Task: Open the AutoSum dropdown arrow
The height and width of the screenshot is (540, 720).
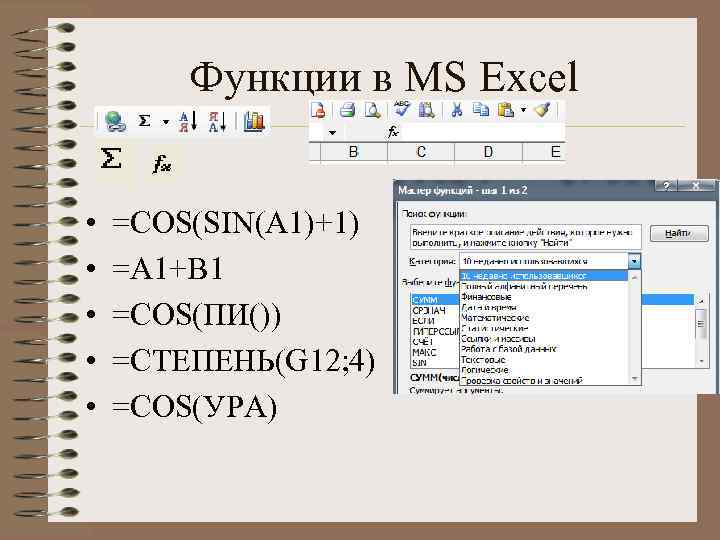Action: click(x=166, y=122)
